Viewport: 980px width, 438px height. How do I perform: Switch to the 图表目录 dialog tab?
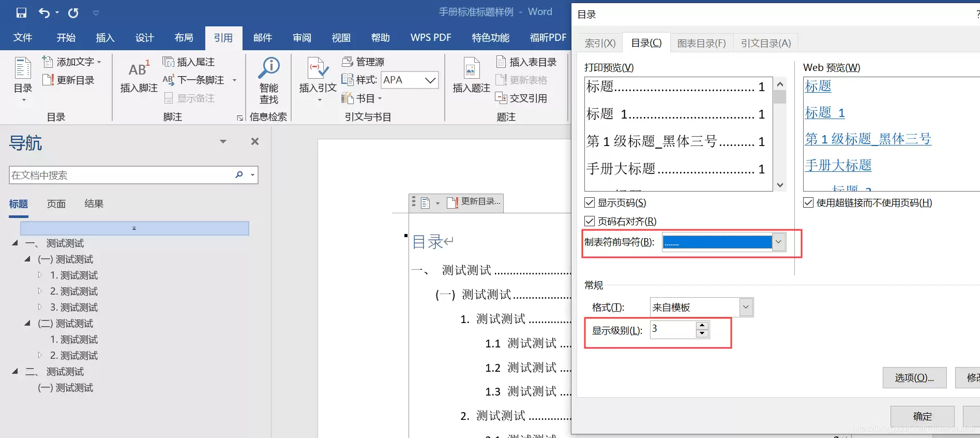coord(701,43)
